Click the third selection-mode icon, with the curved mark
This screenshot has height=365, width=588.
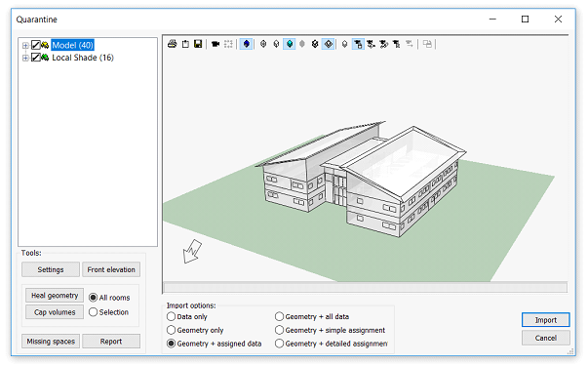pos(383,44)
